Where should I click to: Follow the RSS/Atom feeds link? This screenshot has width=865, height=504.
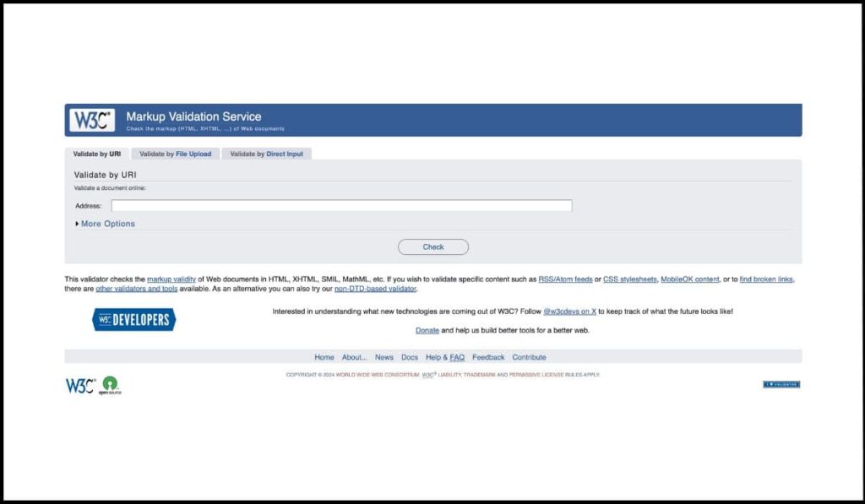pyautogui.click(x=565, y=279)
